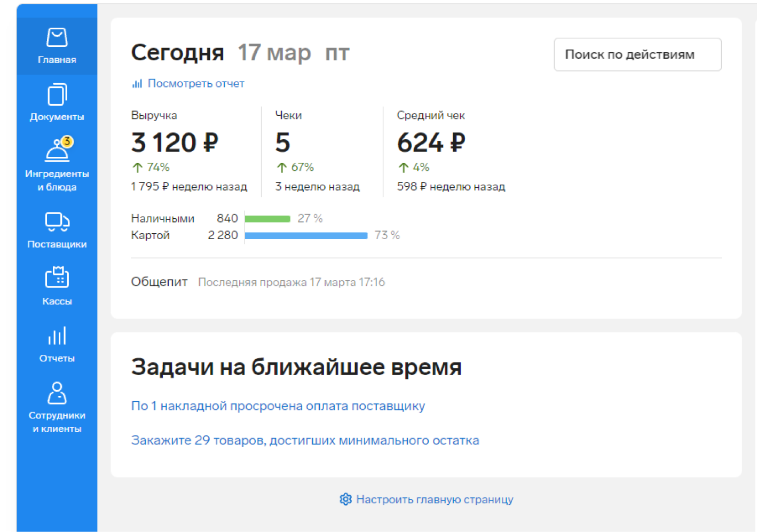Open the Поставщики truck icon
757x532 pixels.
coord(57,222)
